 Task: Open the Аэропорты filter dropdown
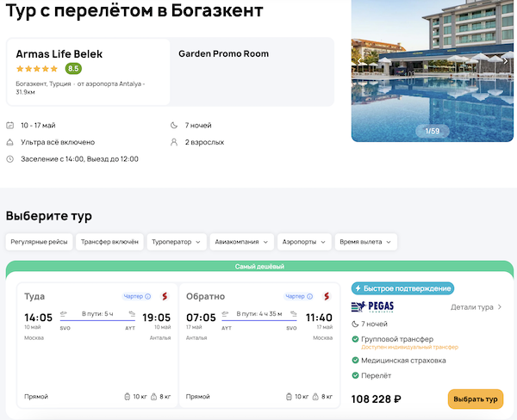tap(305, 242)
